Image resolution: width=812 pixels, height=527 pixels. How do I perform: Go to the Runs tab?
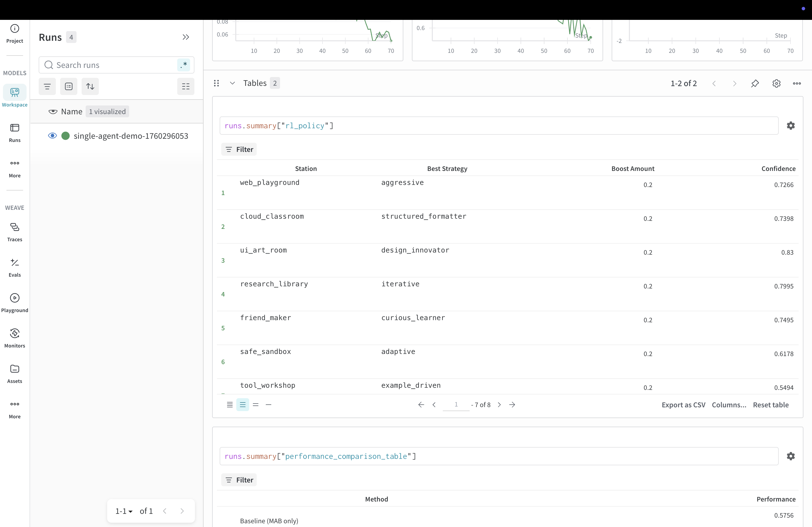coord(15,133)
